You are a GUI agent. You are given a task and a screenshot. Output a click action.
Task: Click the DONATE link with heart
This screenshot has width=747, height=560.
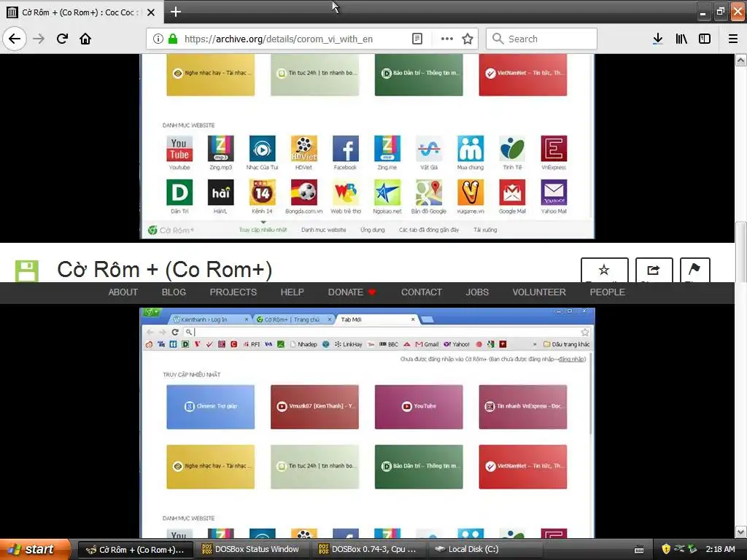pos(352,292)
